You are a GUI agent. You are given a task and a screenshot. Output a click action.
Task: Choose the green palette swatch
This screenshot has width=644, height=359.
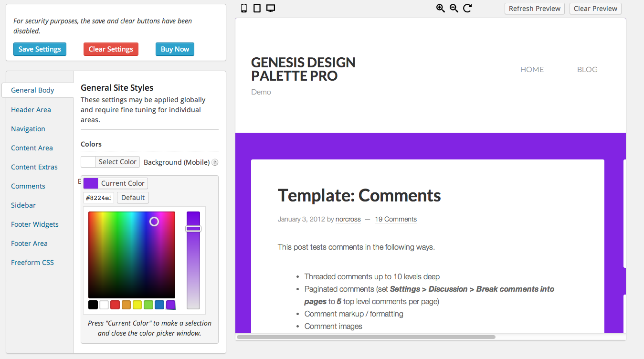(148, 305)
